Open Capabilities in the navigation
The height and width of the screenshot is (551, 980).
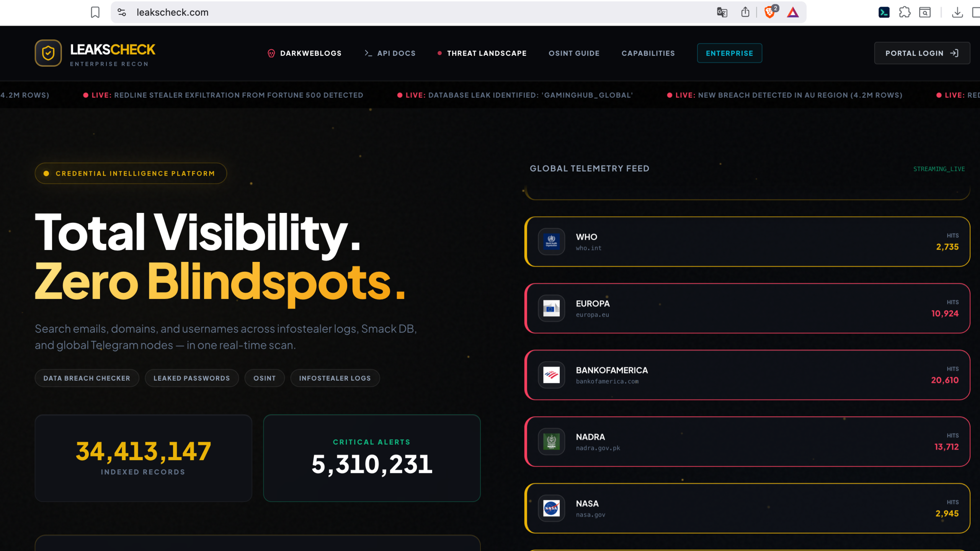(x=648, y=53)
